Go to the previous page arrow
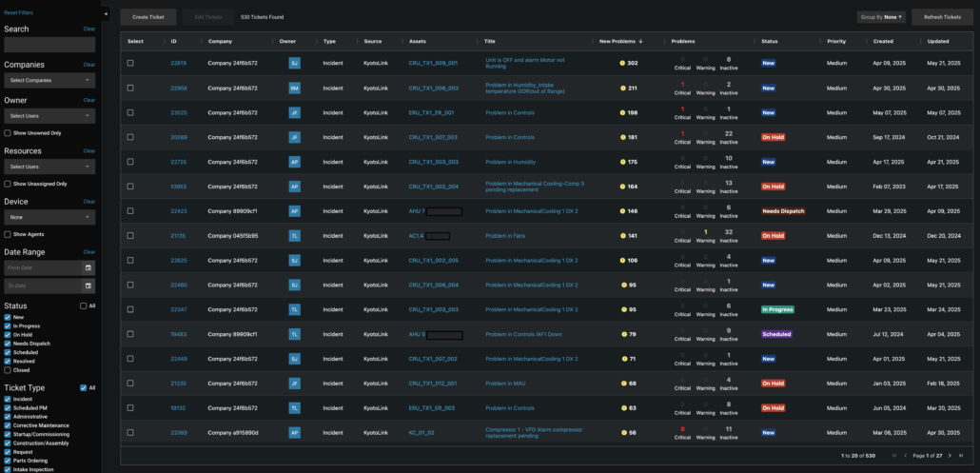Image resolution: width=980 pixels, height=473 pixels. 905,456
